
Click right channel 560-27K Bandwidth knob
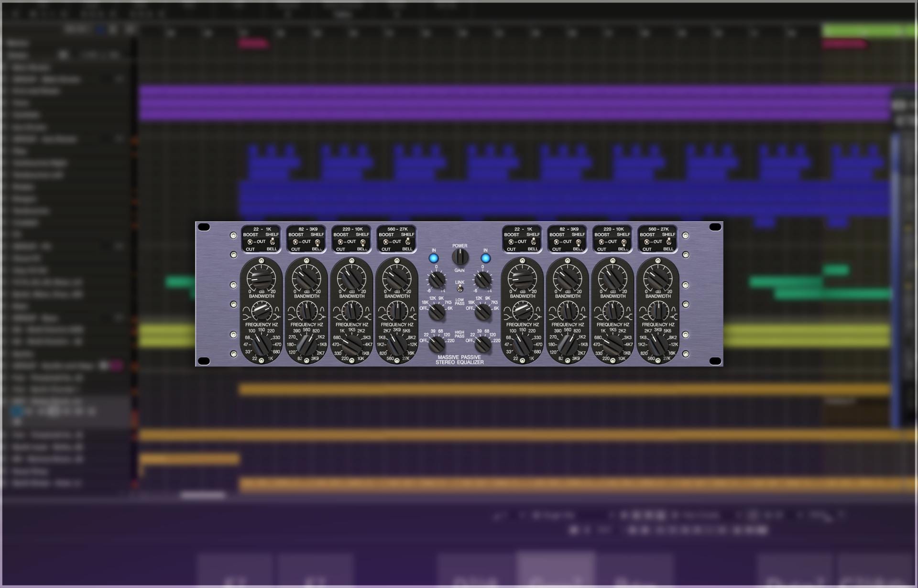[658, 311]
